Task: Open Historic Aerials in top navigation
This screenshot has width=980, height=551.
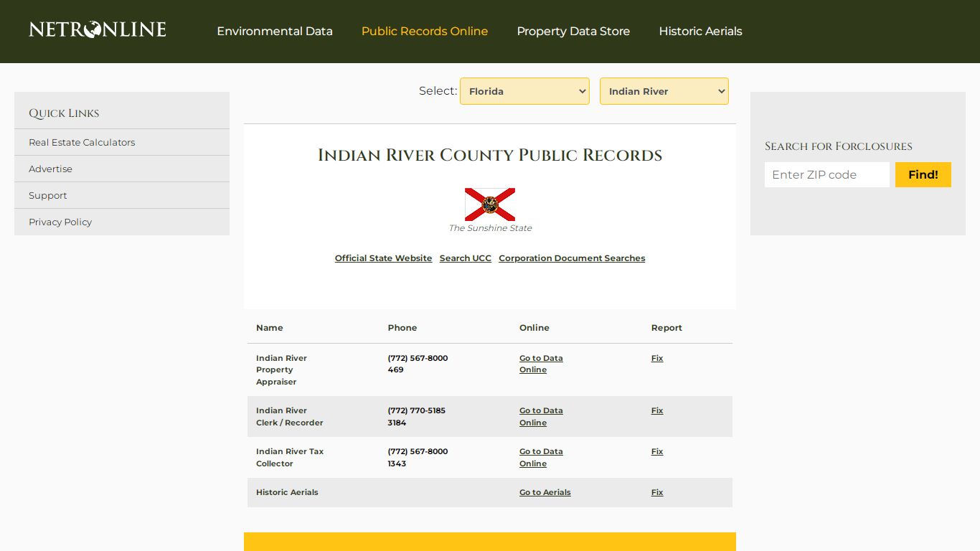Action: pos(700,32)
